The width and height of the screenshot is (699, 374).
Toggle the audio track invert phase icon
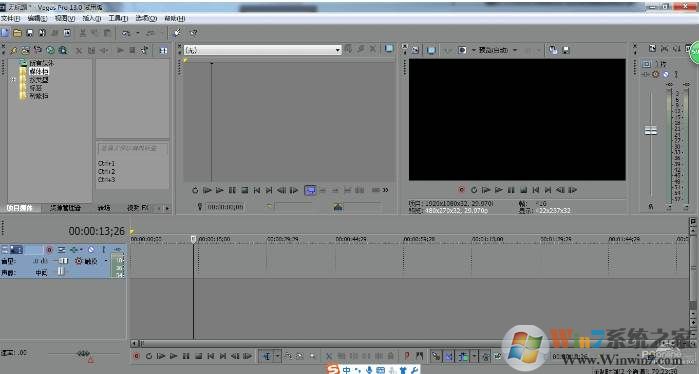pos(62,250)
